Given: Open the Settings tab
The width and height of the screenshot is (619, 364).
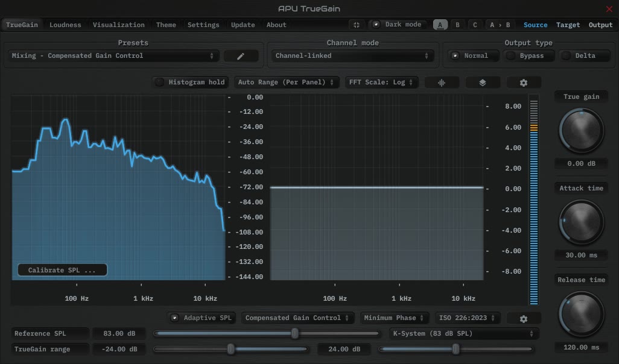Looking at the screenshot, I should coord(203,25).
